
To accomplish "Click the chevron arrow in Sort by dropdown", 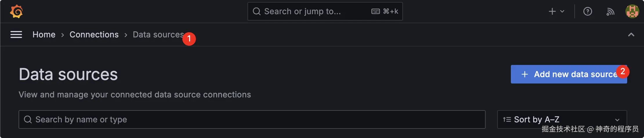I will pyautogui.click(x=617, y=120).
